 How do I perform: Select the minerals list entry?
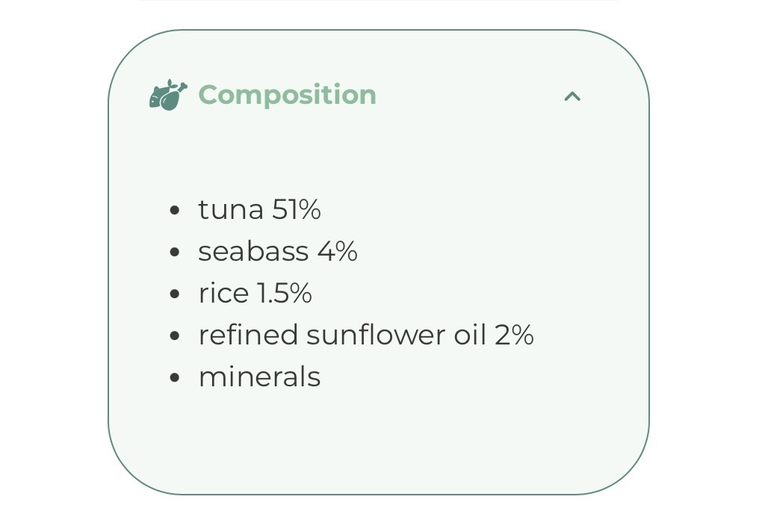[x=259, y=377]
